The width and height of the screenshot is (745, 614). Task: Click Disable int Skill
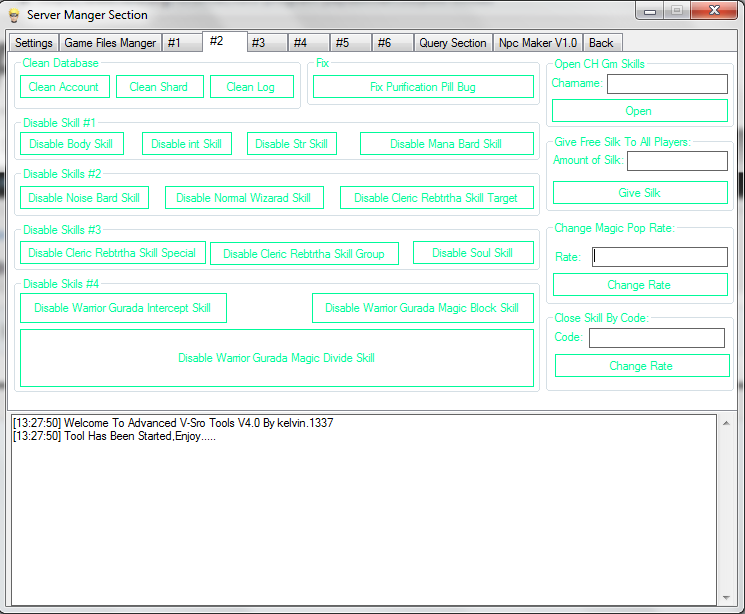[x=187, y=144]
